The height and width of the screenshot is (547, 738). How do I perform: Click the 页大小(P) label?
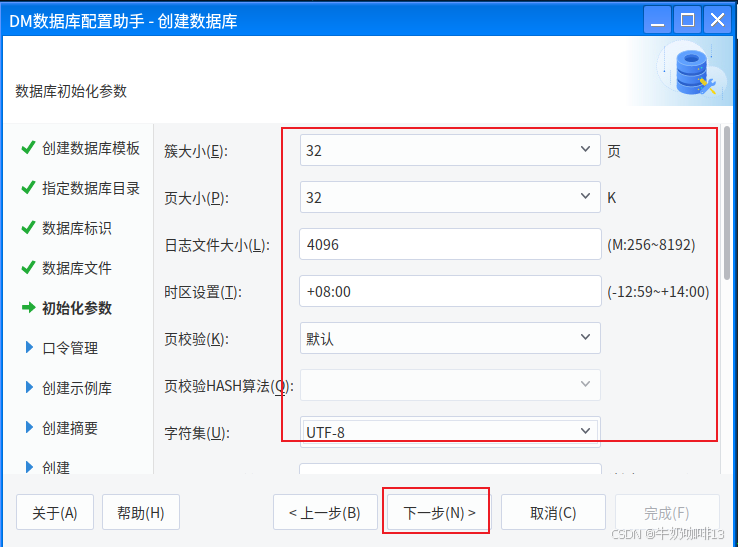[x=196, y=198]
